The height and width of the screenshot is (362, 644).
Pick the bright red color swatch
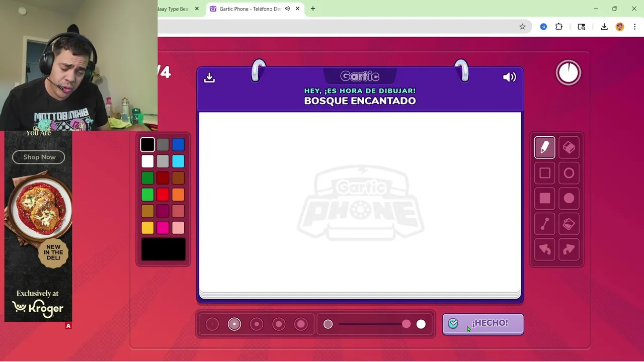[x=163, y=195]
